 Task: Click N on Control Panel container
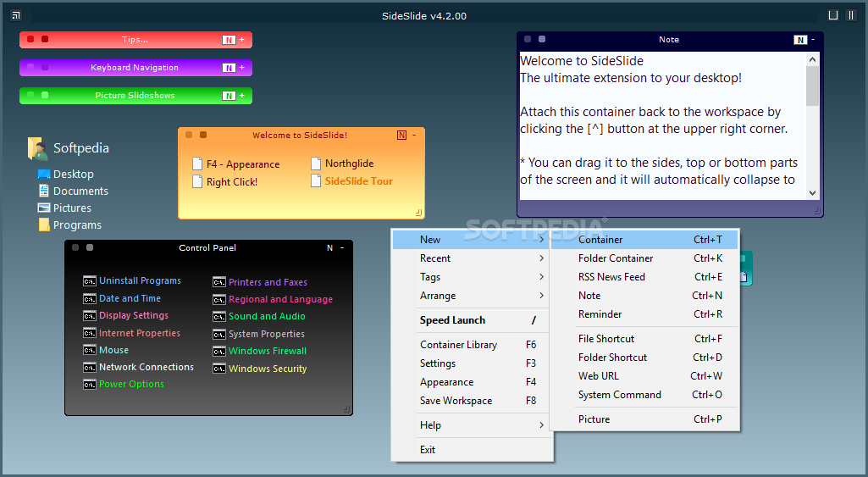pos(330,247)
